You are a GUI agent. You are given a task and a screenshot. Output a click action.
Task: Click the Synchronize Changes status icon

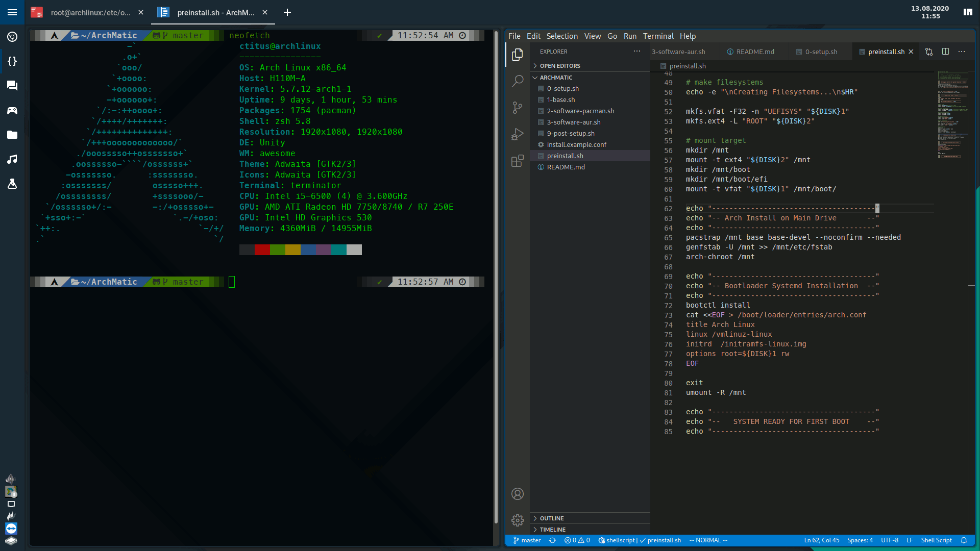click(x=552, y=540)
